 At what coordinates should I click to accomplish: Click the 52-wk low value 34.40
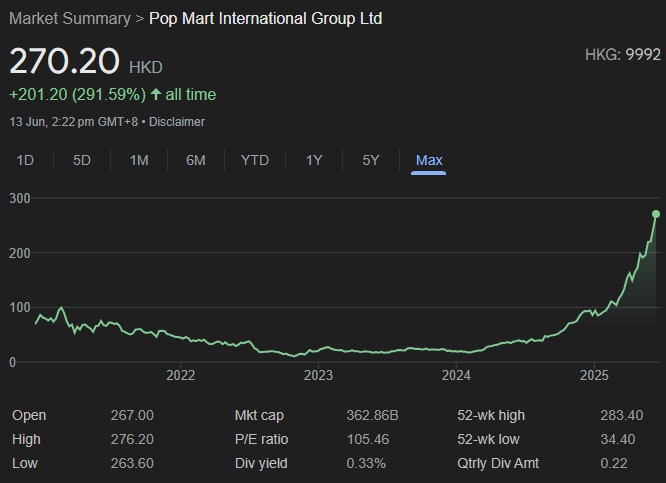coord(618,439)
